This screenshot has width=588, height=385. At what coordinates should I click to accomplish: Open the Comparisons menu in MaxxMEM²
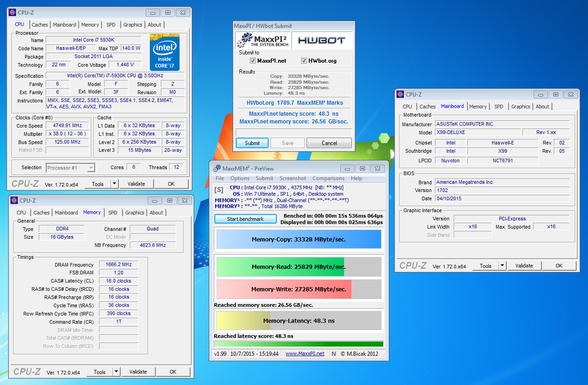pos(328,178)
